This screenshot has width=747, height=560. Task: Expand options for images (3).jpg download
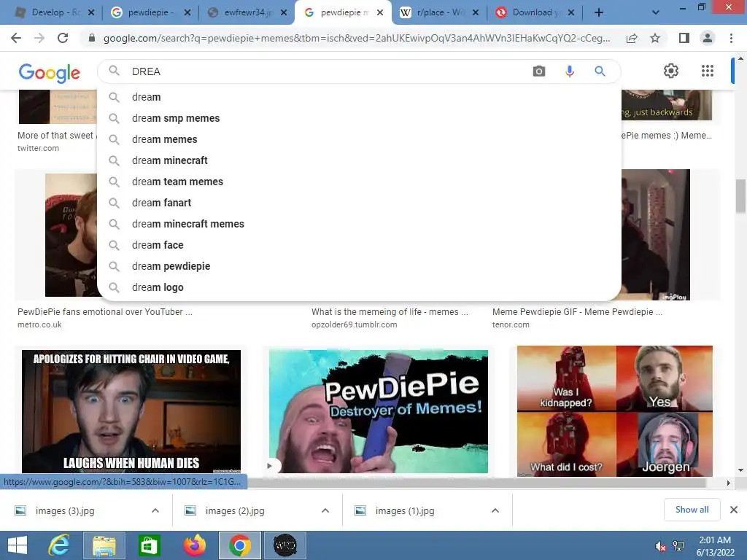155,510
